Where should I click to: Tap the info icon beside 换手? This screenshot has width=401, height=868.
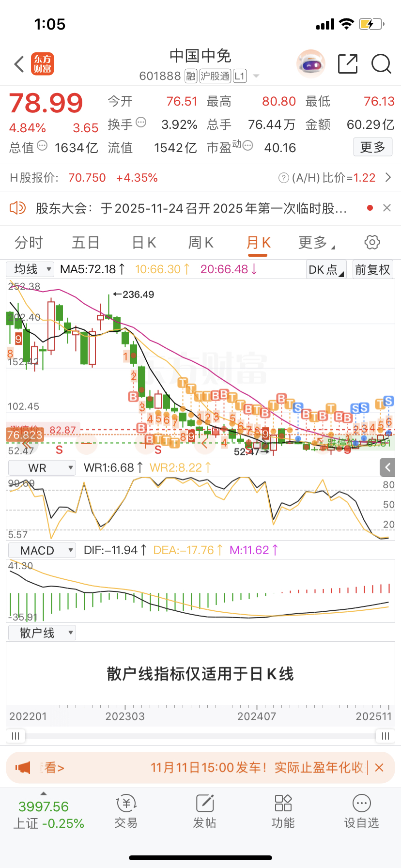(141, 122)
